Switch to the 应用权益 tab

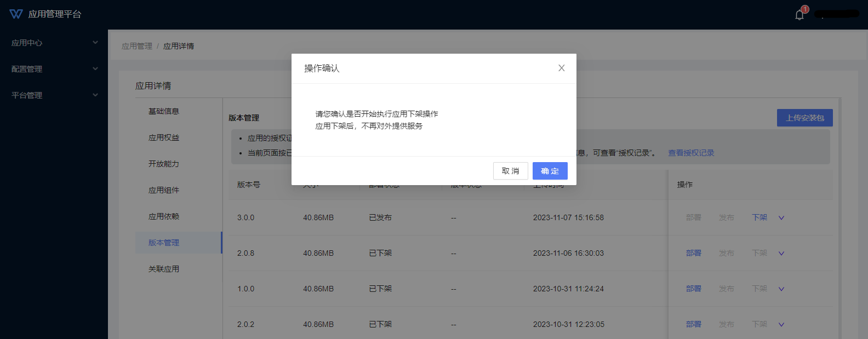click(164, 137)
